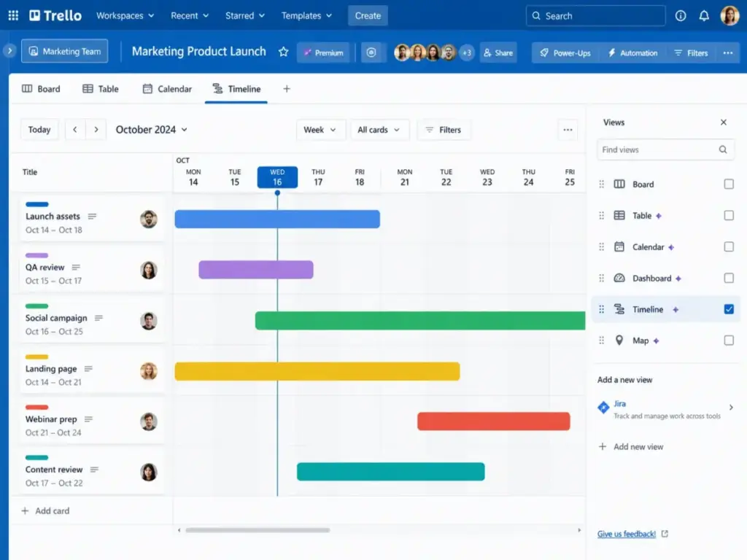Enable the Dashboard view checkbox
Viewport: 747px width, 560px height.
coord(729,278)
